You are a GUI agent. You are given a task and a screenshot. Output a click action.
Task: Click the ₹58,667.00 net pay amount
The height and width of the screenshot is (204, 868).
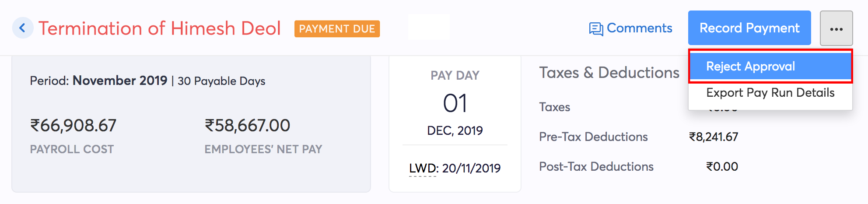[x=247, y=126]
